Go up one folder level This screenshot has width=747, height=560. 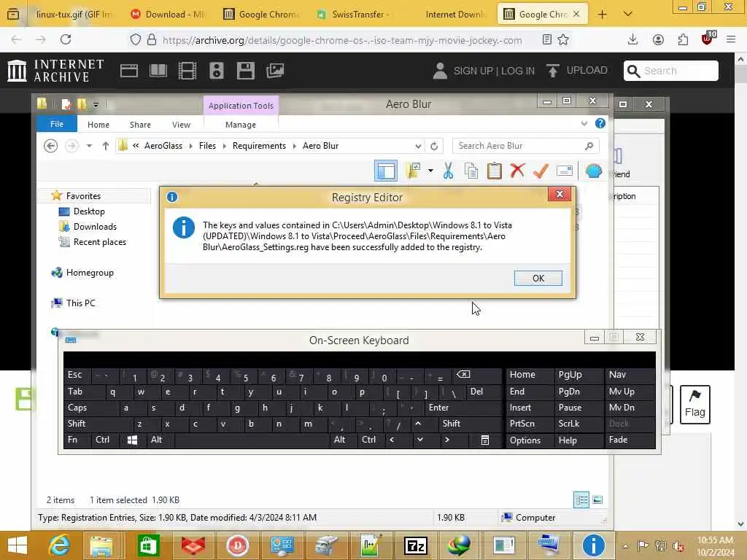click(x=105, y=146)
